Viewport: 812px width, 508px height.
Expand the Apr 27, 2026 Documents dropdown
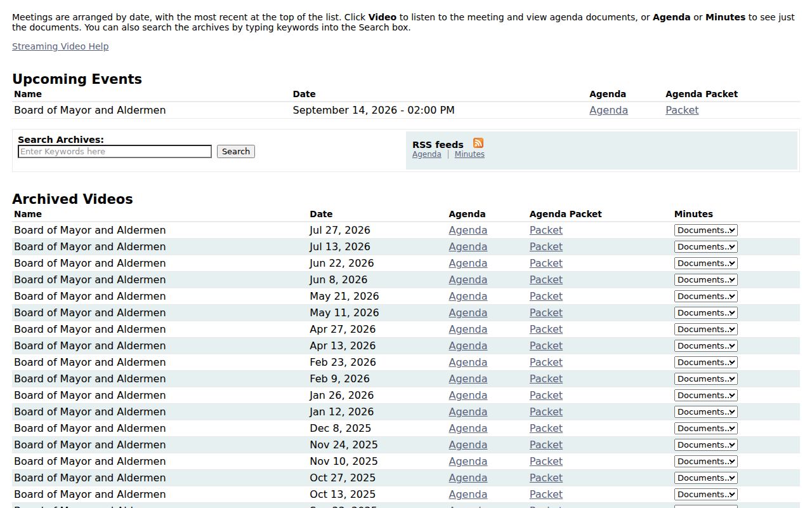[x=706, y=329]
